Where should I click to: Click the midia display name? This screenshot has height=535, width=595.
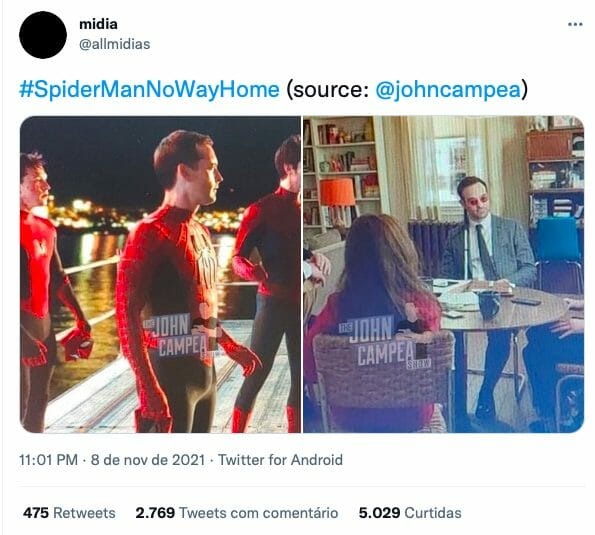click(98, 24)
